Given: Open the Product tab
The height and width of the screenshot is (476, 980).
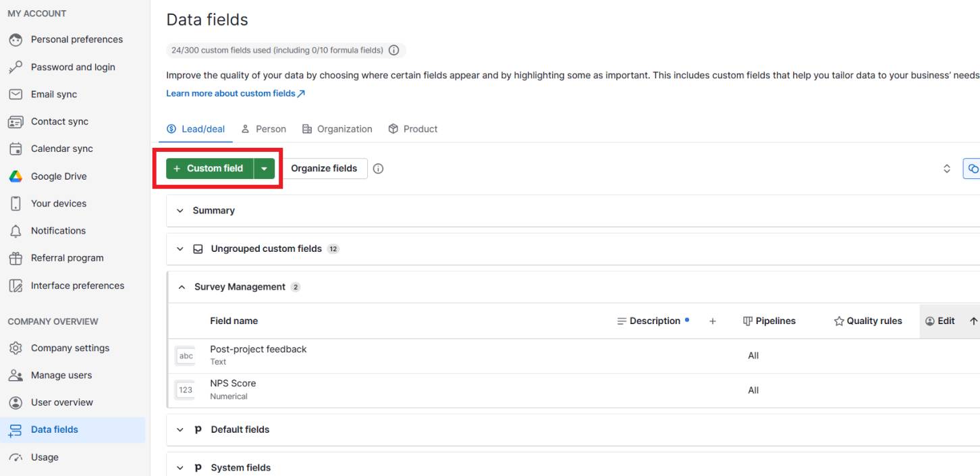Looking at the screenshot, I should pos(413,129).
